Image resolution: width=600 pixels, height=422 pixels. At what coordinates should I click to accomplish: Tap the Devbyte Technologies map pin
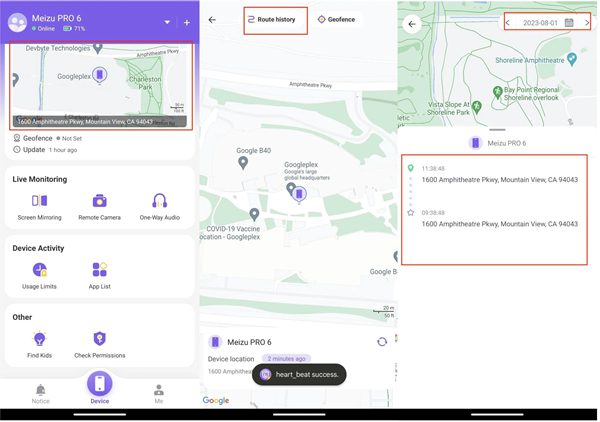[x=98, y=49]
